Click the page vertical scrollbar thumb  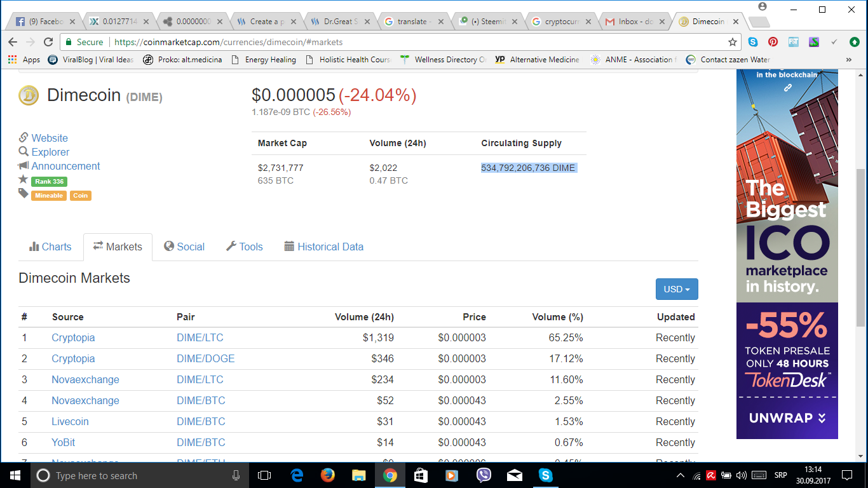pyautogui.click(x=861, y=248)
